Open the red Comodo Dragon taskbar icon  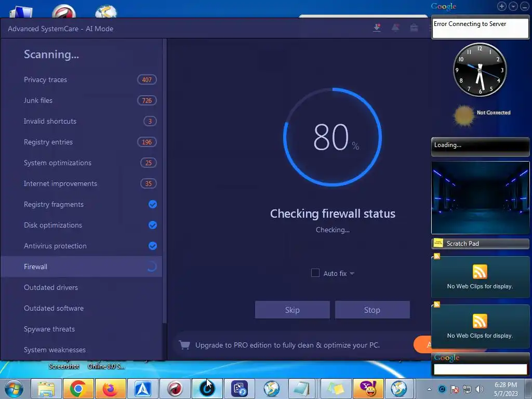[175, 389]
